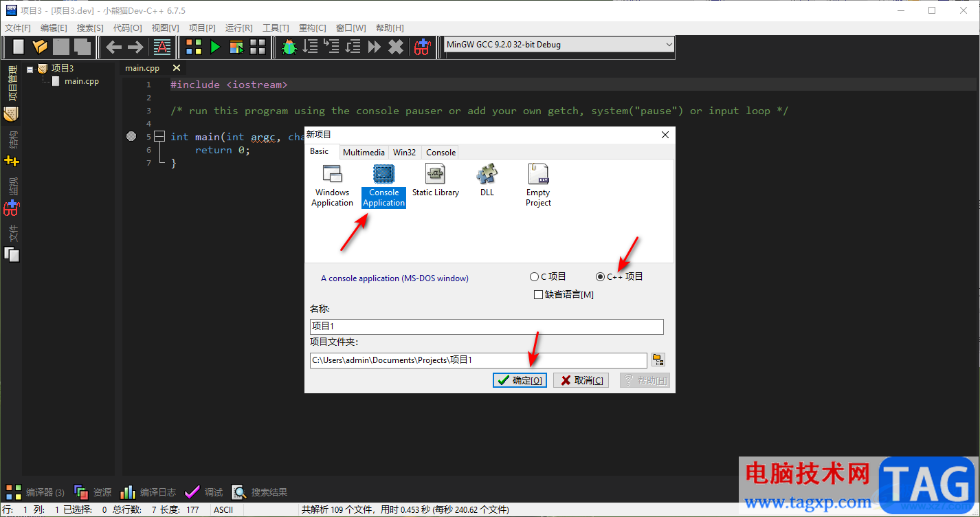Click the Step out debug icon
The image size is (980, 517).
pyautogui.click(x=353, y=47)
